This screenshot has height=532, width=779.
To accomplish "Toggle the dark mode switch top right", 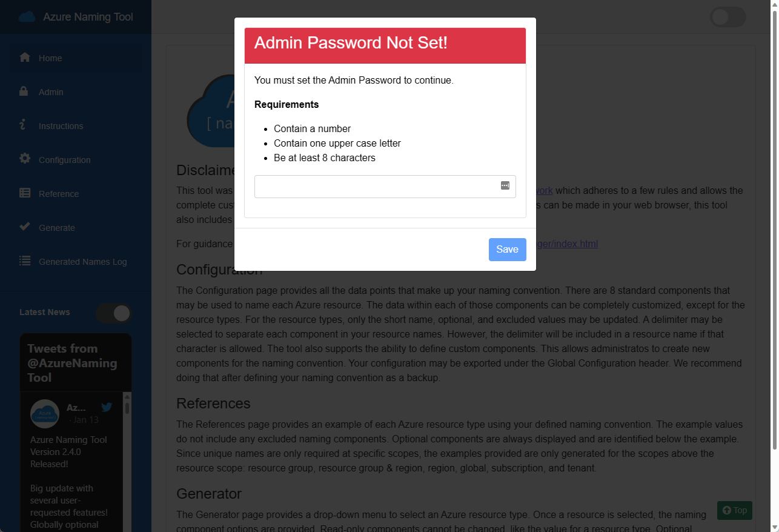I will [728, 17].
